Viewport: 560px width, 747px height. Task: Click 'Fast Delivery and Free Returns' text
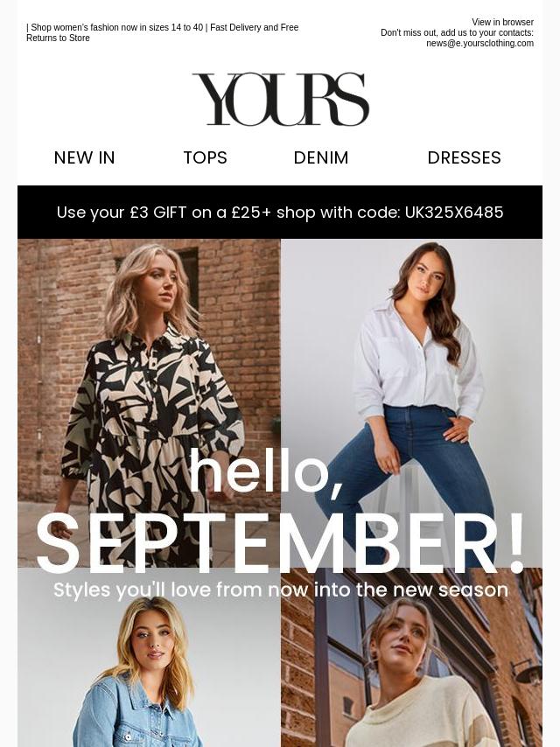pos(163,32)
